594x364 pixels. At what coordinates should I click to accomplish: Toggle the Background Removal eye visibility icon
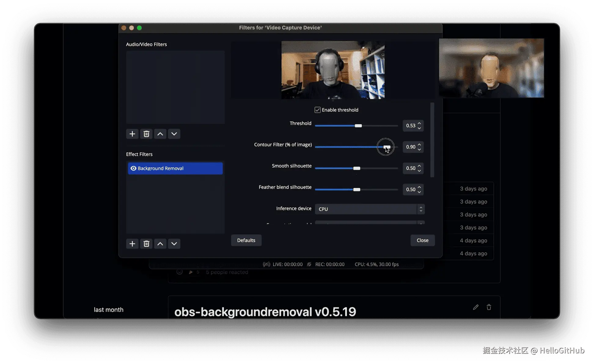133,168
